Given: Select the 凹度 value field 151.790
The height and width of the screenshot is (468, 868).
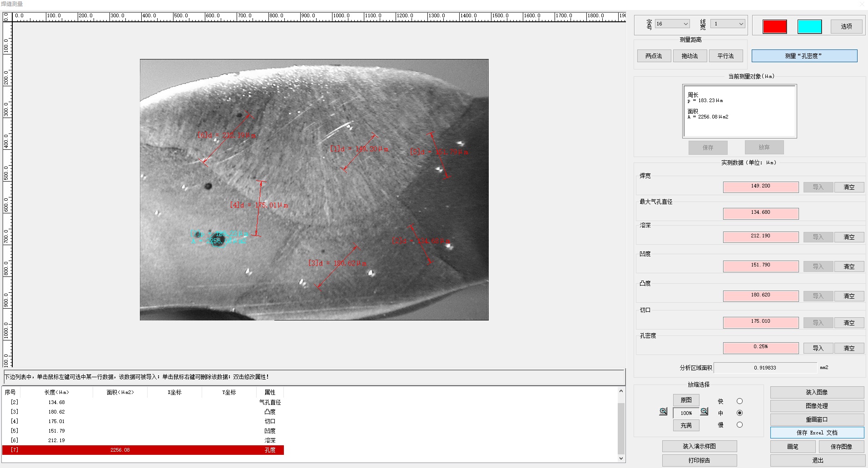Looking at the screenshot, I should click(x=761, y=266).
